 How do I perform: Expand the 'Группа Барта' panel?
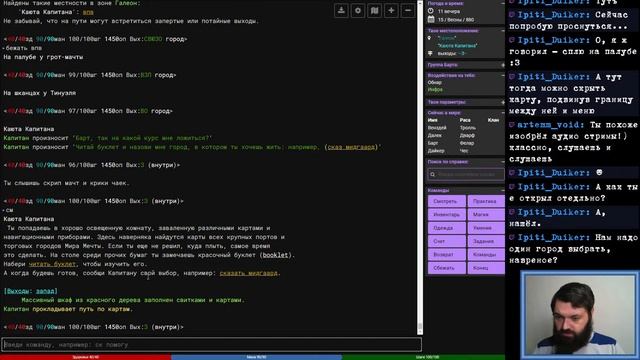502,65
